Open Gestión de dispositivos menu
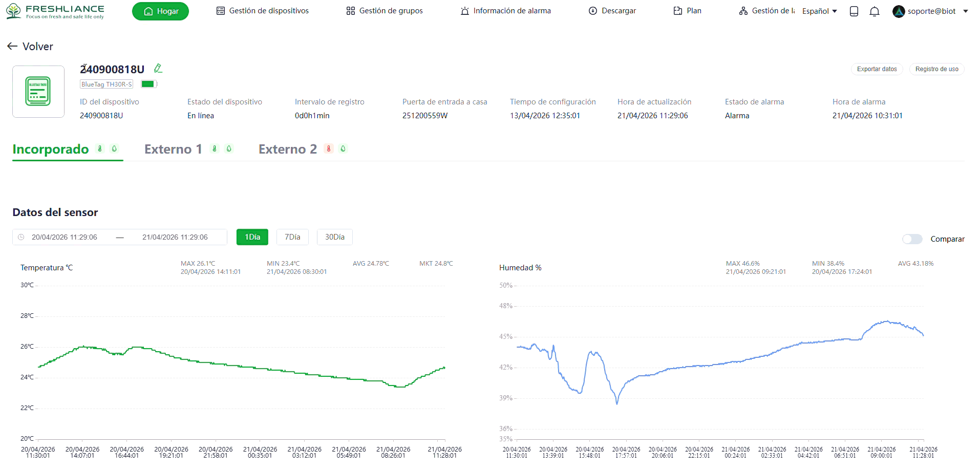The image size is (980, 471). [263, 11]
